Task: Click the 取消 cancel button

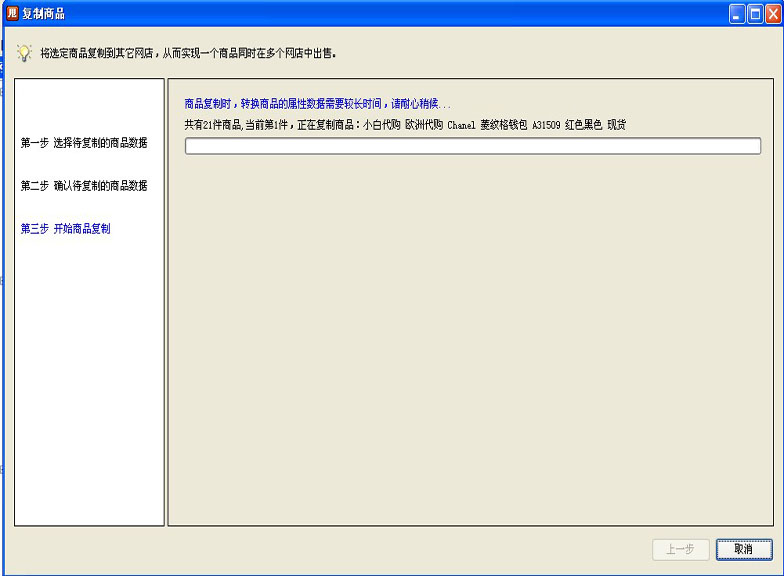Action: (744, 549)
